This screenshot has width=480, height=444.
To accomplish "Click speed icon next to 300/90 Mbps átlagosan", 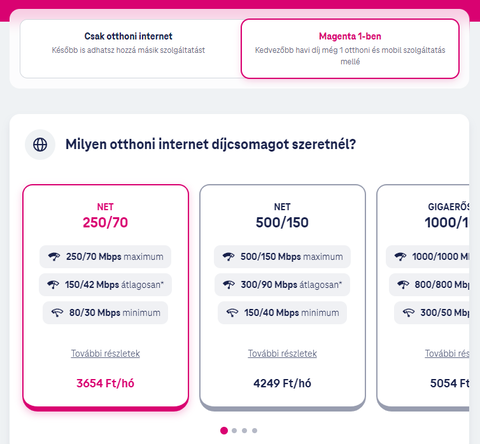I will (x=229, y=285).
